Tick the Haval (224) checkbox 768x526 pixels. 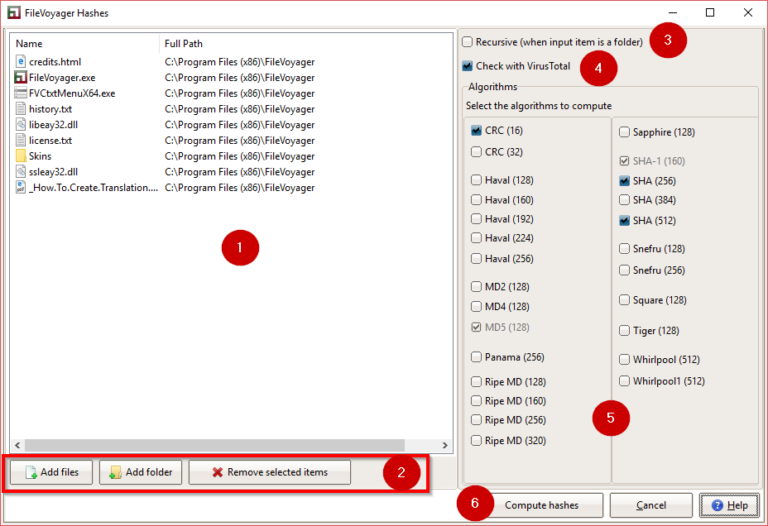pyautogui.click(x=476, y=238)
